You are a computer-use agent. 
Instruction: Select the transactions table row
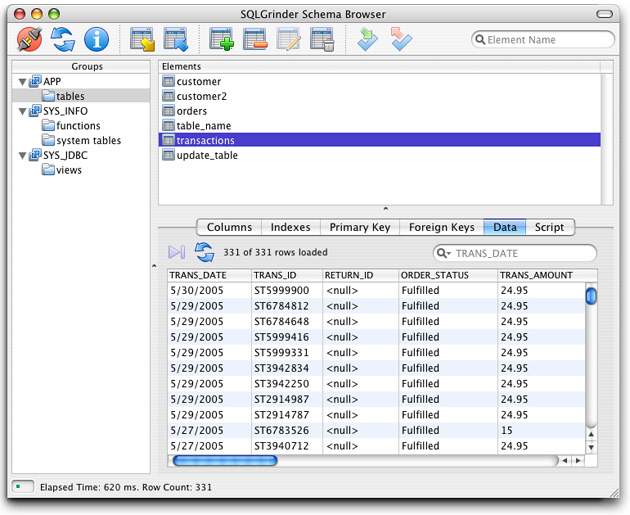tap(380, 140)
